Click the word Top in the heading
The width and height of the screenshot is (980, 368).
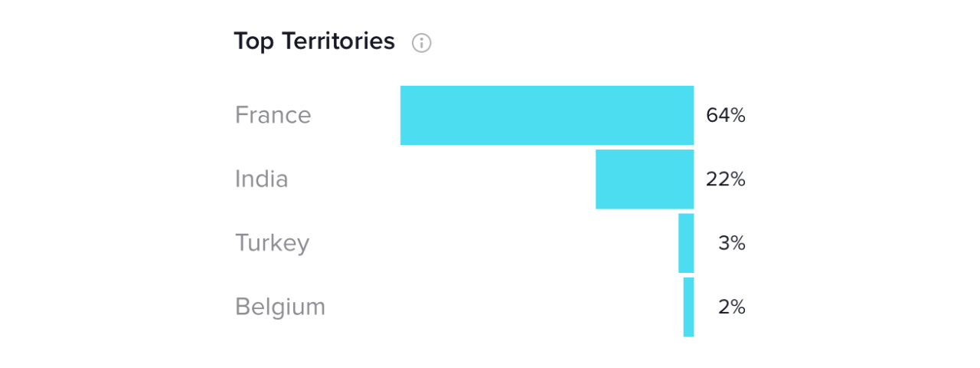click(x=253, y=41)
